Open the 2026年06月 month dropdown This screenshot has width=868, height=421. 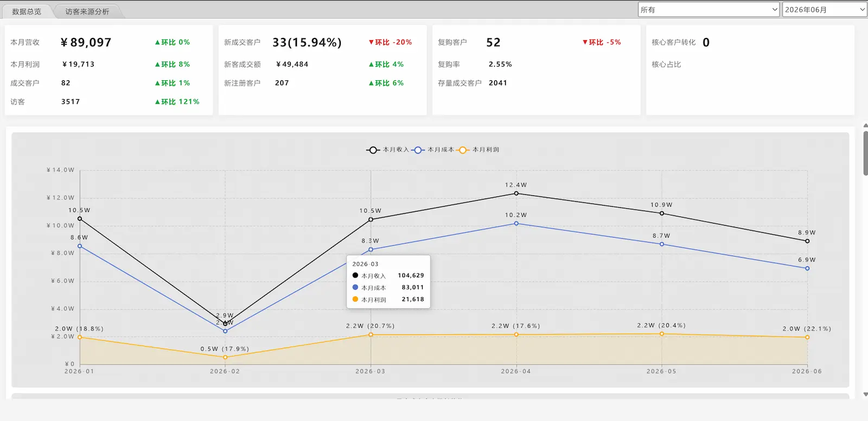[x=825, y=10]
